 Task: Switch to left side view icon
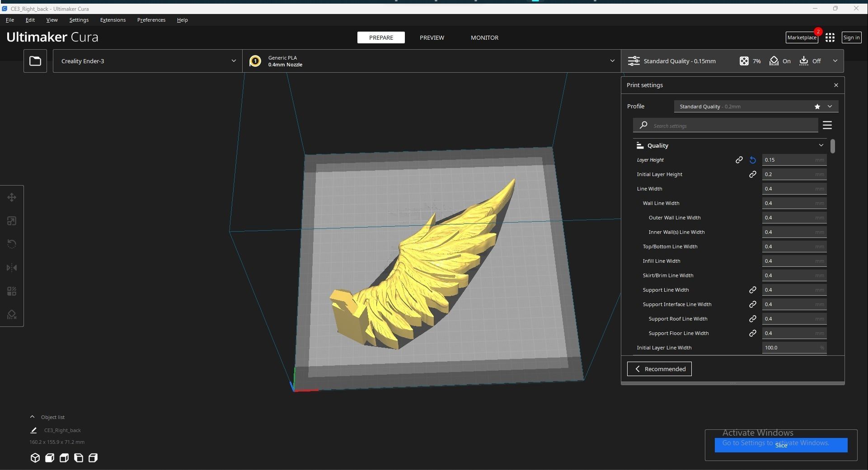pyautogui.click(x=79, y=458)
